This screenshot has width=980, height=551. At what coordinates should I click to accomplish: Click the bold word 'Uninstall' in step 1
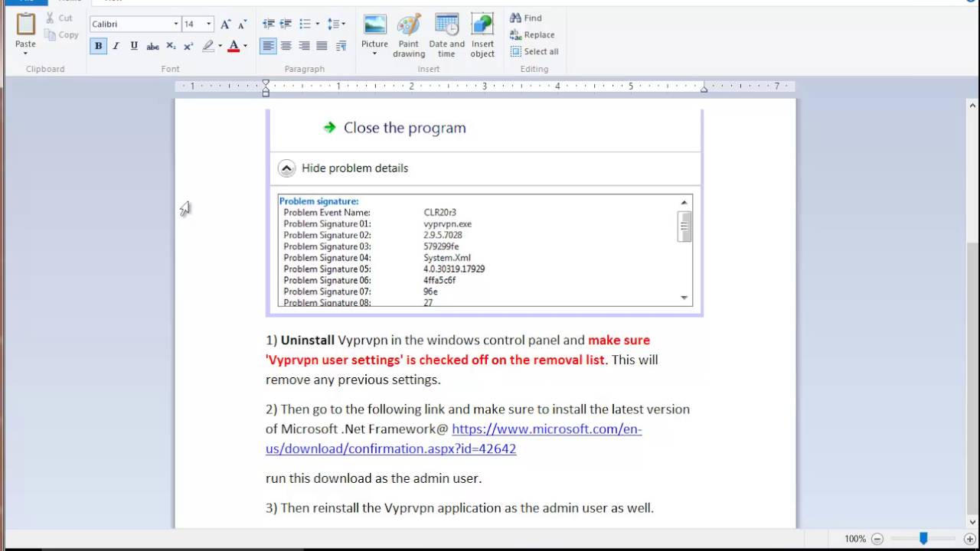[308, 340]
